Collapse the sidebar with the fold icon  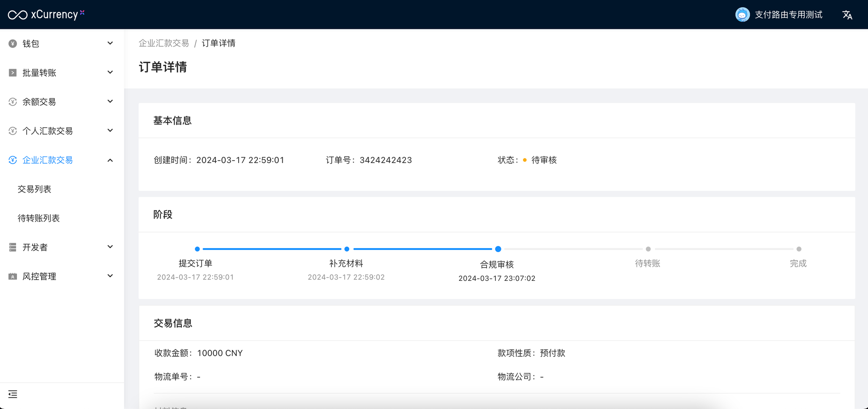13,394
